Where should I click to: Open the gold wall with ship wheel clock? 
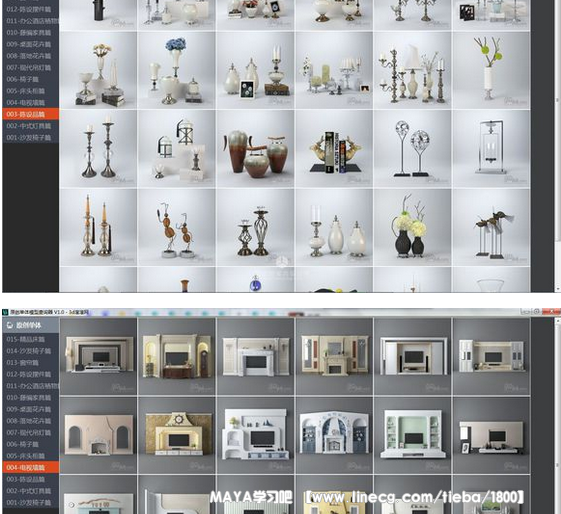point(176,435)
